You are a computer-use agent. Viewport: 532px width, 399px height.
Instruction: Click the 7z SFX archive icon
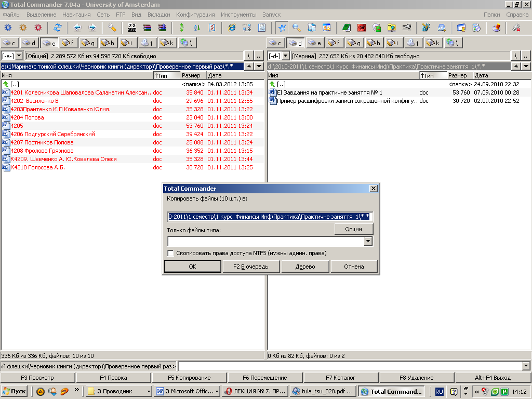(131, 28)
